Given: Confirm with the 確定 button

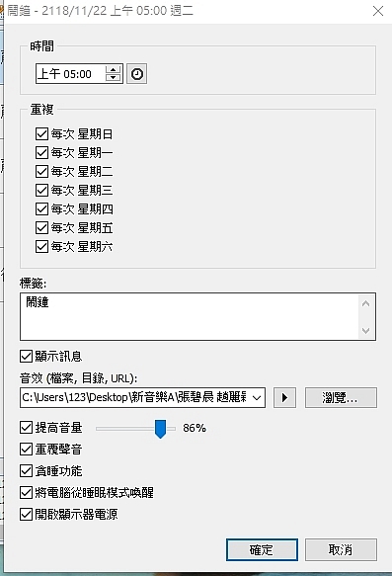Looking at the screenshot, I should tap(262, 549).
